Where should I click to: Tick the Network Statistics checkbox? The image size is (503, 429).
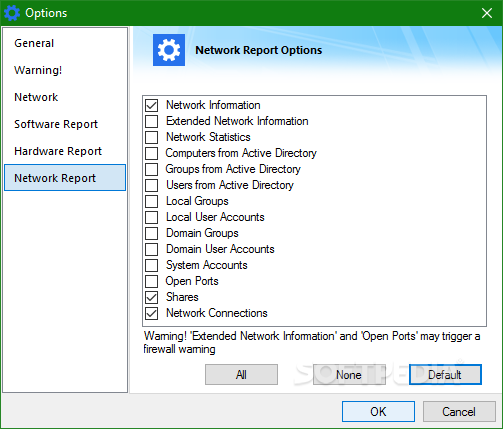click(x=152, y=137)
